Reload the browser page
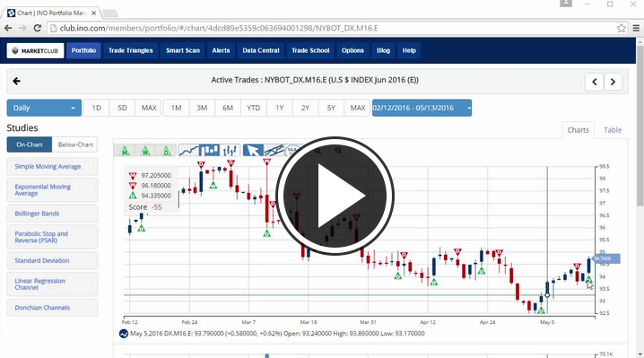This screenshot has width=644, height=358. [x=38, y=28]
